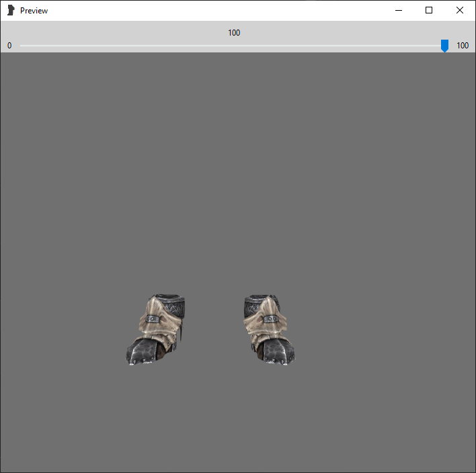Click the left boot in the 3D preview
Image resolution: width=476 pixels, height=473 pixels.
155,329
